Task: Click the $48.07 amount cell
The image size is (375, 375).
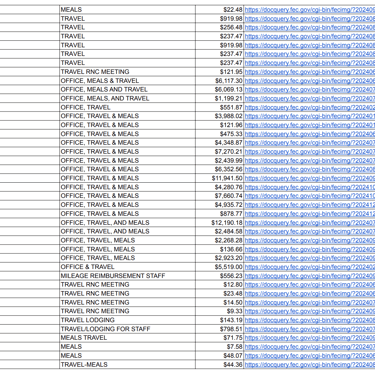Action: point(220,355)
